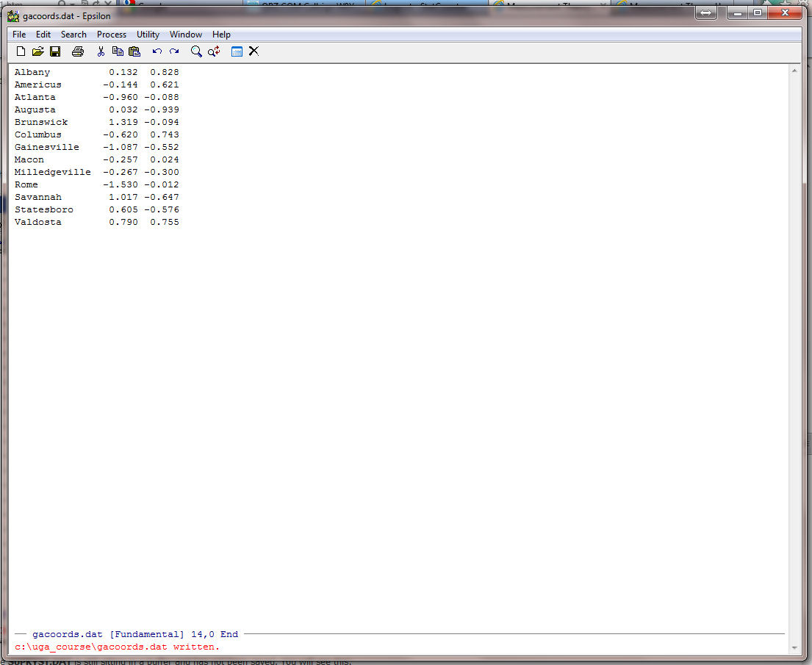
Task: Open Find with the magnifying glass icon
Action: pyautogui.click(x=196, y=51)
